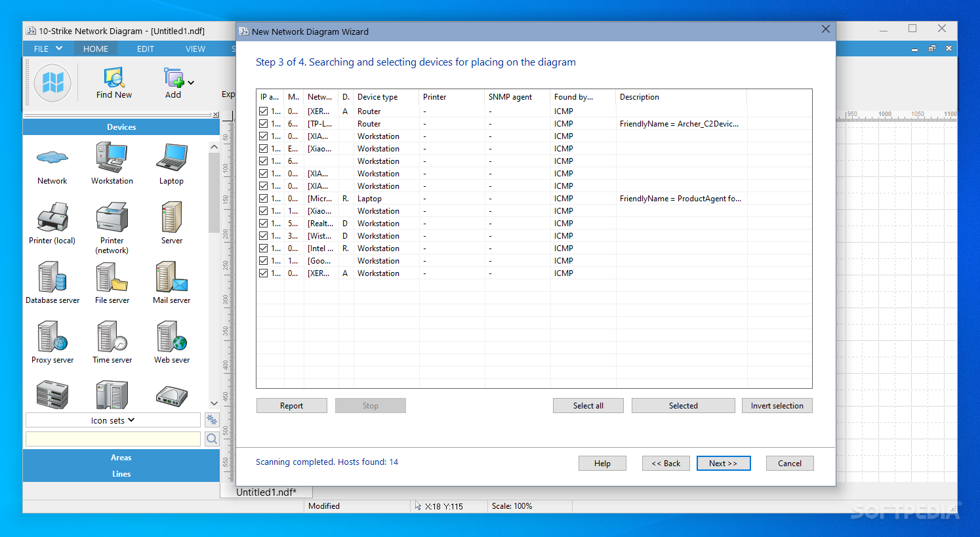
Task: Click the Devices panel scrollbar down arrow
Action: (x=214, y=403)
